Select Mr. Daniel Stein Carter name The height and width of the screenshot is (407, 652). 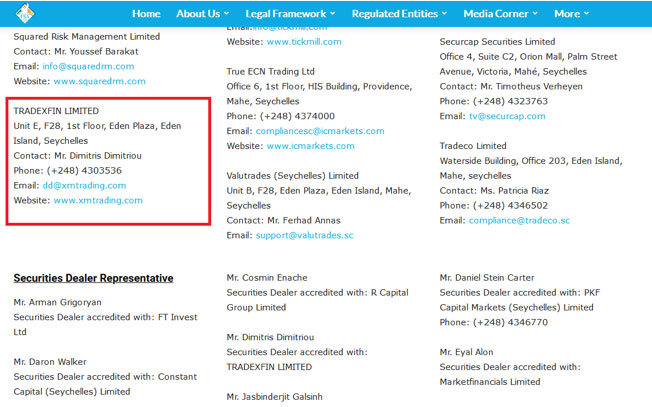coord(487,278)
